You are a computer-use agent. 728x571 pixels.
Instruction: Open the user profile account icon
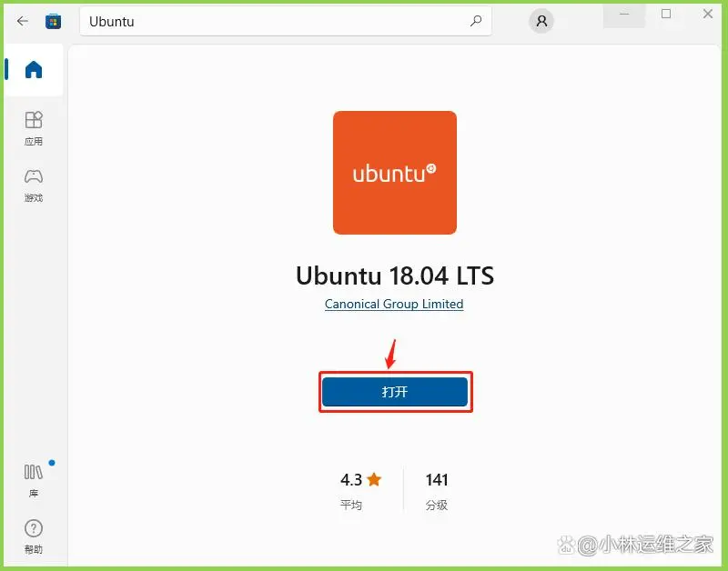click(541, 21)
